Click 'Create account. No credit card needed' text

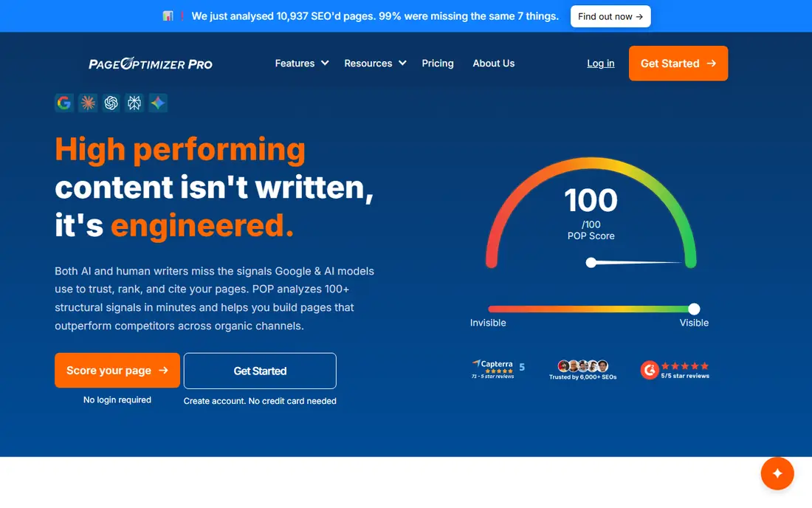click(x=260, y=401)
